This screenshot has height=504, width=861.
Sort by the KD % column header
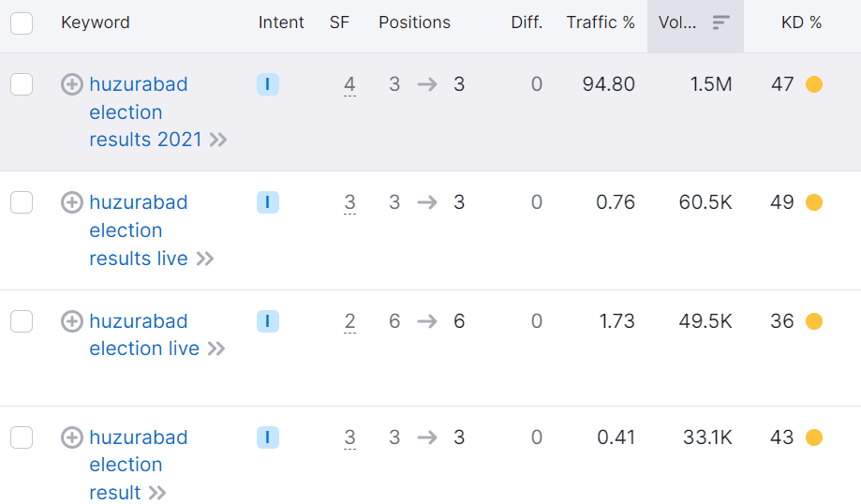click(x=801, y=22)
